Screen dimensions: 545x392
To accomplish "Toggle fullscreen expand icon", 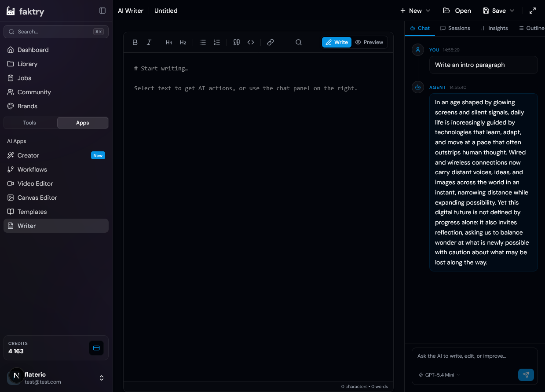I will 533,11.
